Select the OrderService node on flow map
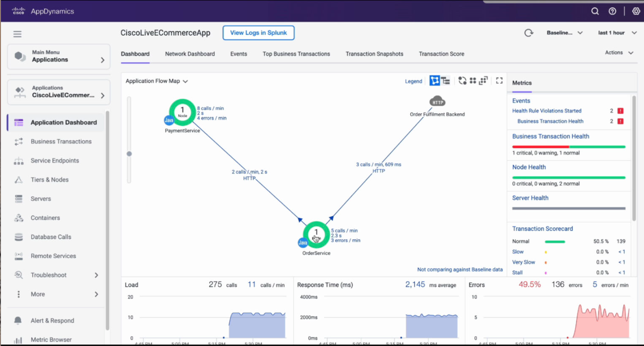 pyautogui.click(x=316, y=233)
